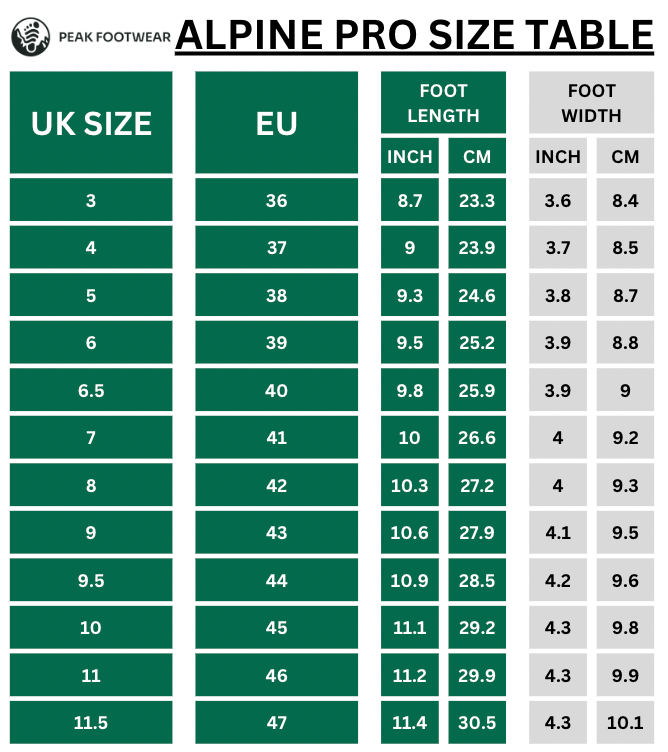Select the 4.1 inch foot width cell
The width and height of the screenshot is (668, 752).
point(558,533)
